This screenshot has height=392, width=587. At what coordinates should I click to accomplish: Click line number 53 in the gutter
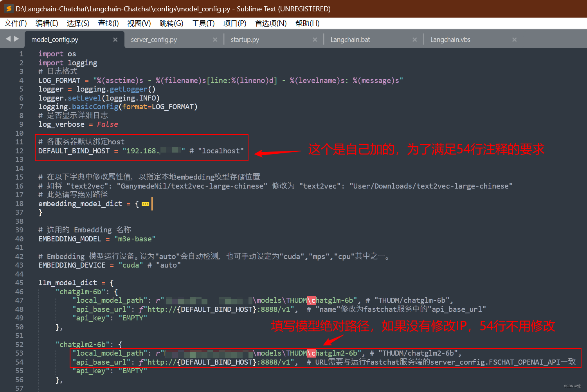(19, 353)
